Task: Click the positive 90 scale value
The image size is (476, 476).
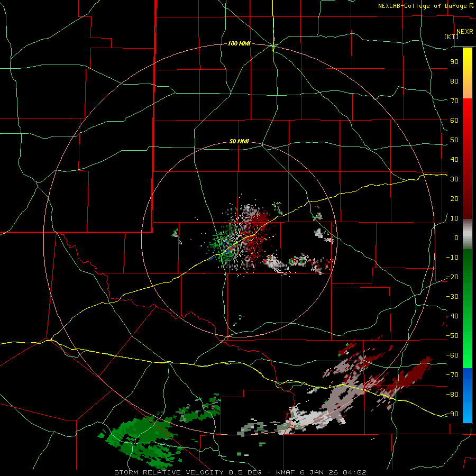Action: click(x=454, y=62)
